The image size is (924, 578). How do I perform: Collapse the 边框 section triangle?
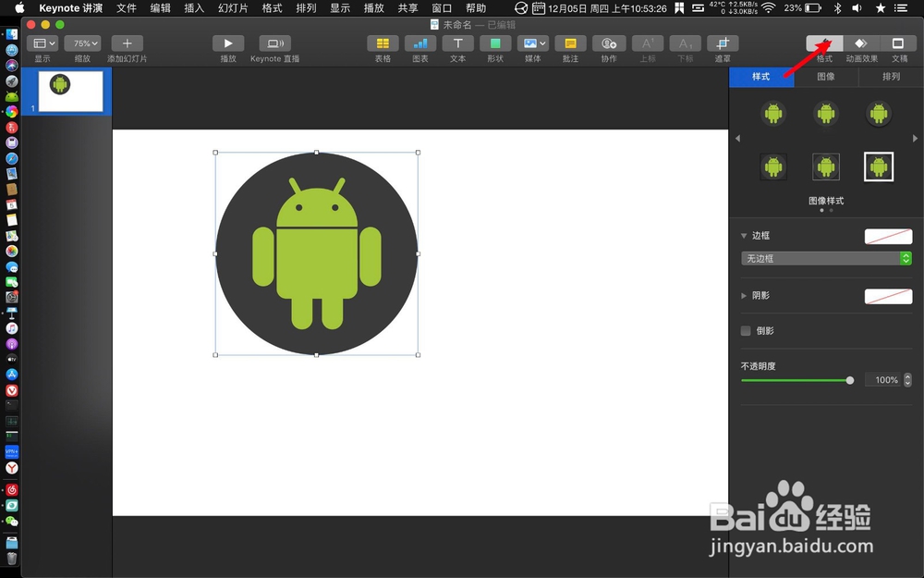coord(744,235)
